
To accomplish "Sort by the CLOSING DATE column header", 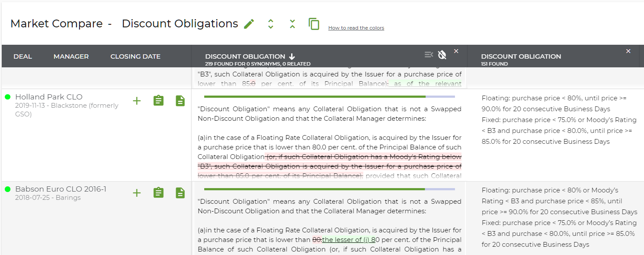I will [135, 56].
